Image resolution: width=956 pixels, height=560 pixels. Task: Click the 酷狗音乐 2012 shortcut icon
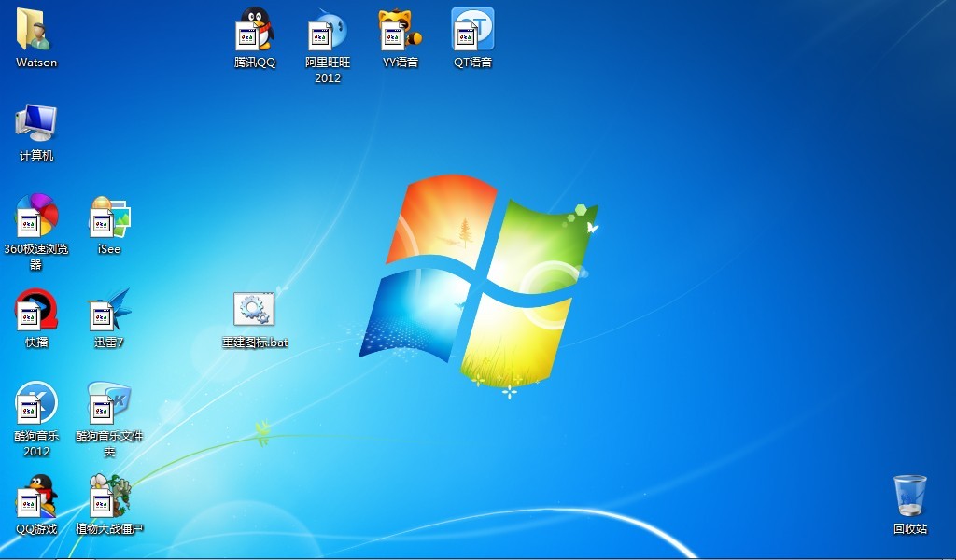pos(36,403)
